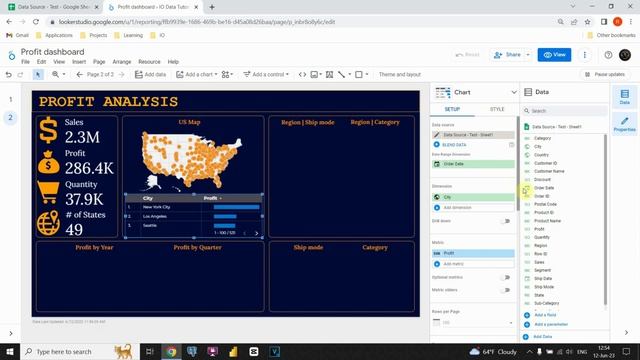Click the Search fields input box
The width and height of the screenshot is (640, 360).
tap(565, 111)
